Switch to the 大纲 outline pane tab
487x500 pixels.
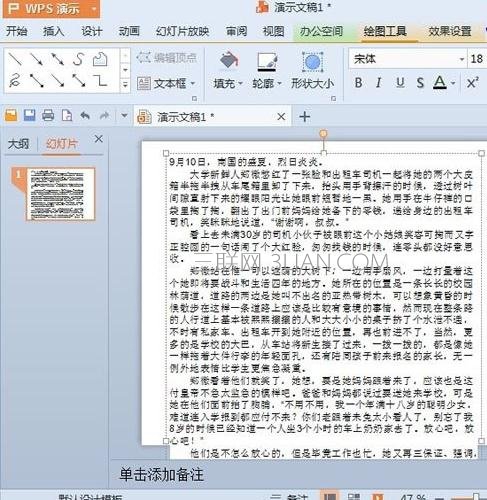coord(18,144)
